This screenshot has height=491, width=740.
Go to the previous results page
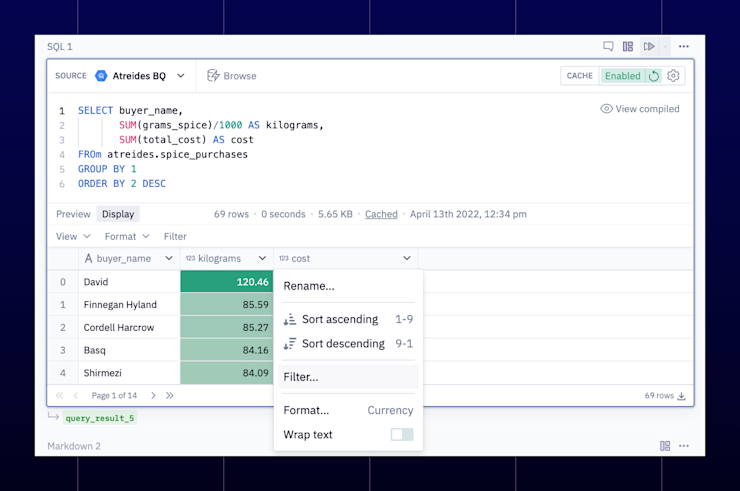[x=76, y=395]
